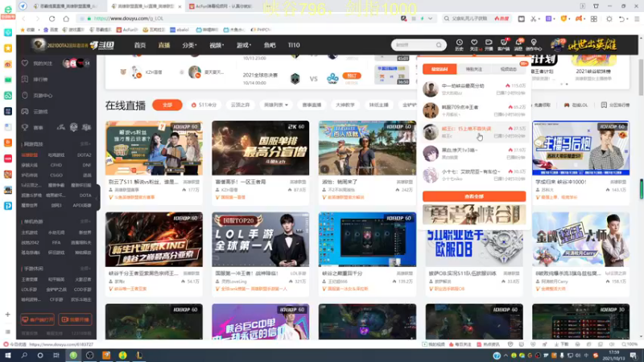Click the Douyu logo in the header
Viewport: 644px width, 362px height.
tap(102, 45)
